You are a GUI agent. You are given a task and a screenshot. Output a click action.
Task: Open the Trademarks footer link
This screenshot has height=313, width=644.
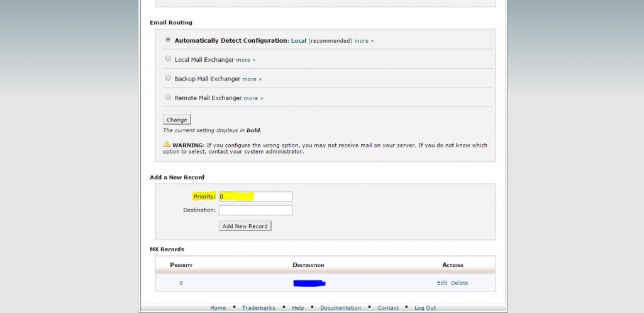258,308
